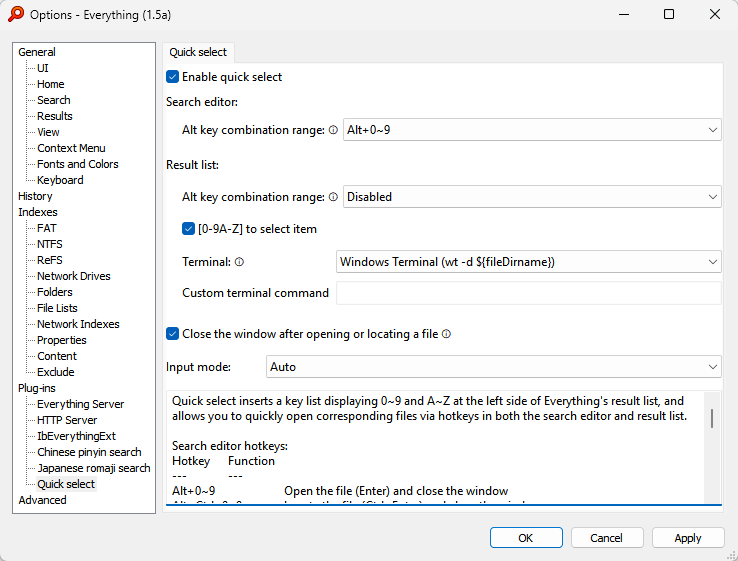The image size is (738, 561).
Task: Select the Quick select tab
Action: click(x=198, y=52)
